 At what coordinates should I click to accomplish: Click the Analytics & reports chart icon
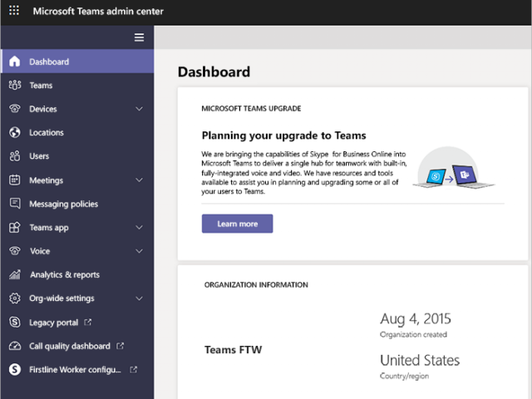14,275
